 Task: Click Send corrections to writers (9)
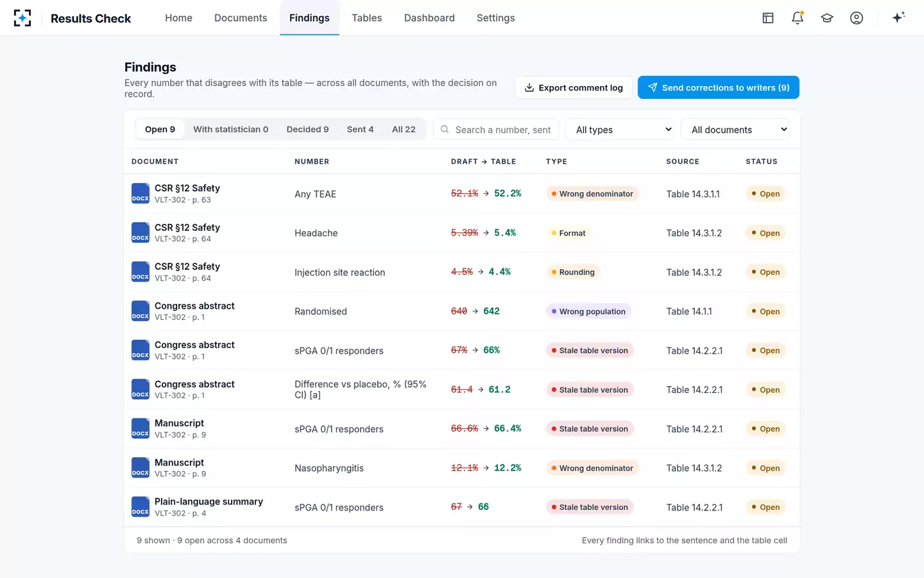[x=718, y=87]
